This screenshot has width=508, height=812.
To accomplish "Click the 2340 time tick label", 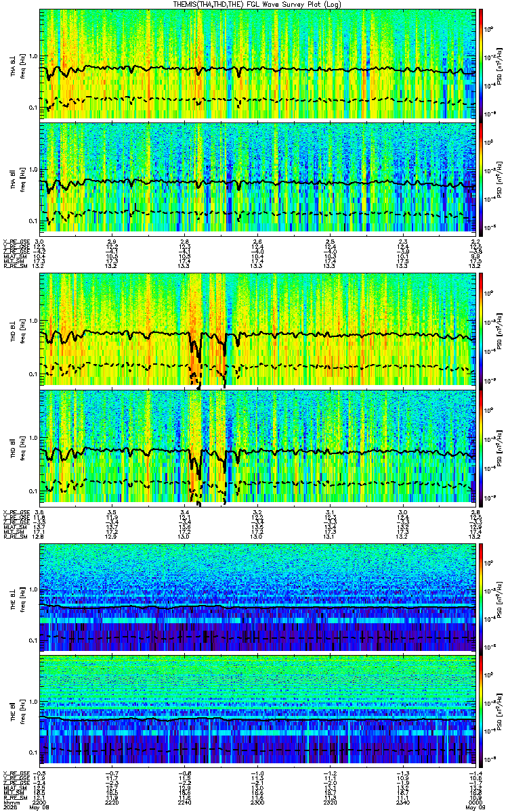I will click(x=403, y=802).
